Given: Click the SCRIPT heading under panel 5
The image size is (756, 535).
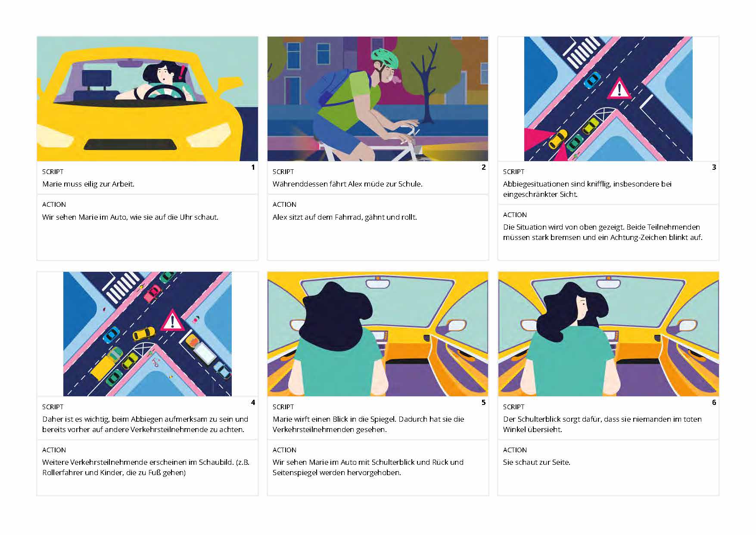Looking at the screenshot, I should [x=283, y=407].
